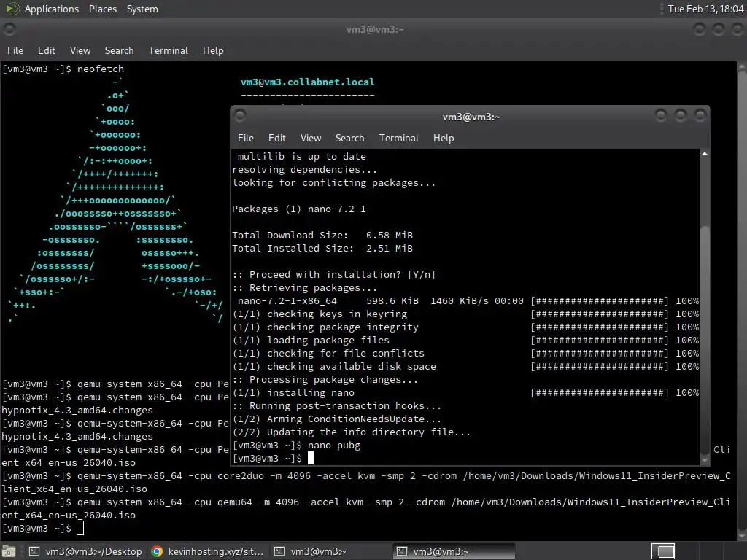Minimize the front terminal window
747x560 pixels.
point(660,115)
